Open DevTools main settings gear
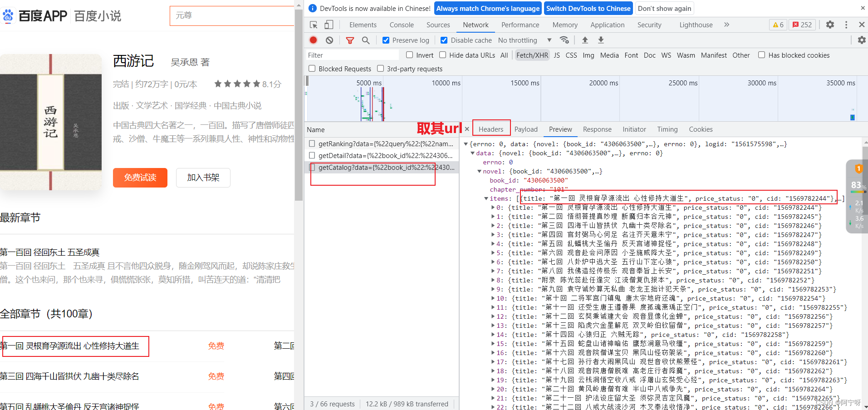Viewport: 868px width, 410px height. pyautogui.click(x=830, y=25)
